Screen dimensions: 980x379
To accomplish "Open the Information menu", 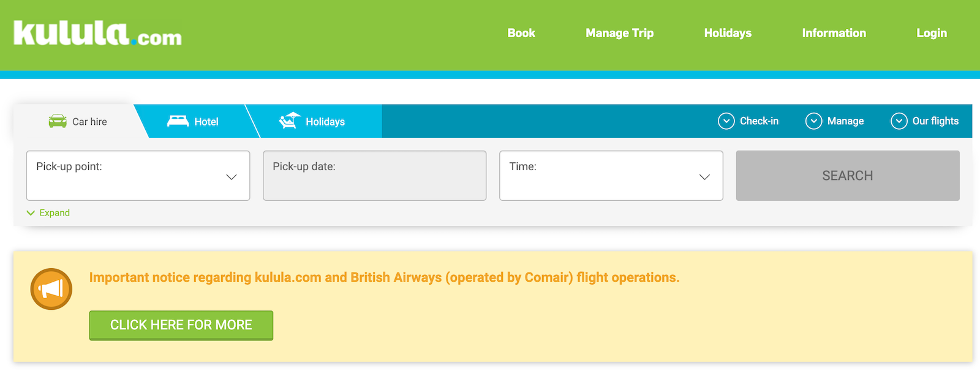I will point(834,33).
